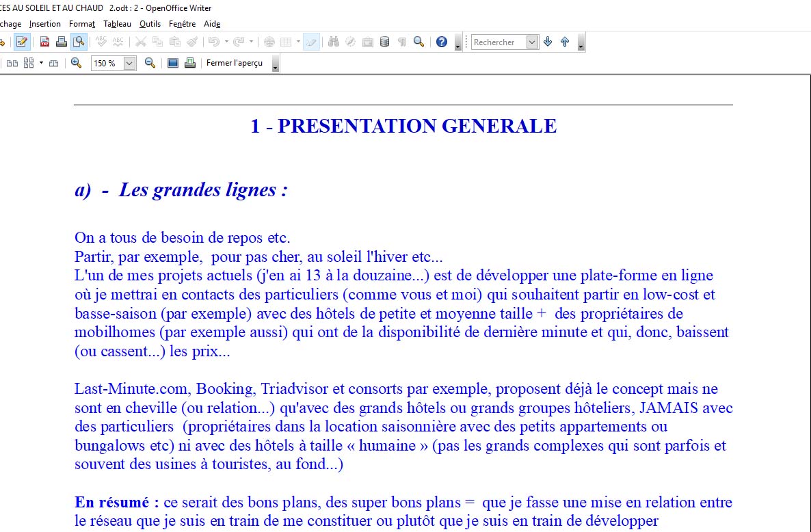Find next result with down arrow
The width and height of the screenshot is (811, 532).
(548, 42)
